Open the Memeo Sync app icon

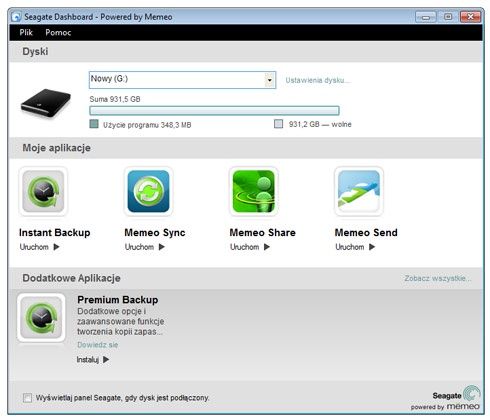coord(148,191)
